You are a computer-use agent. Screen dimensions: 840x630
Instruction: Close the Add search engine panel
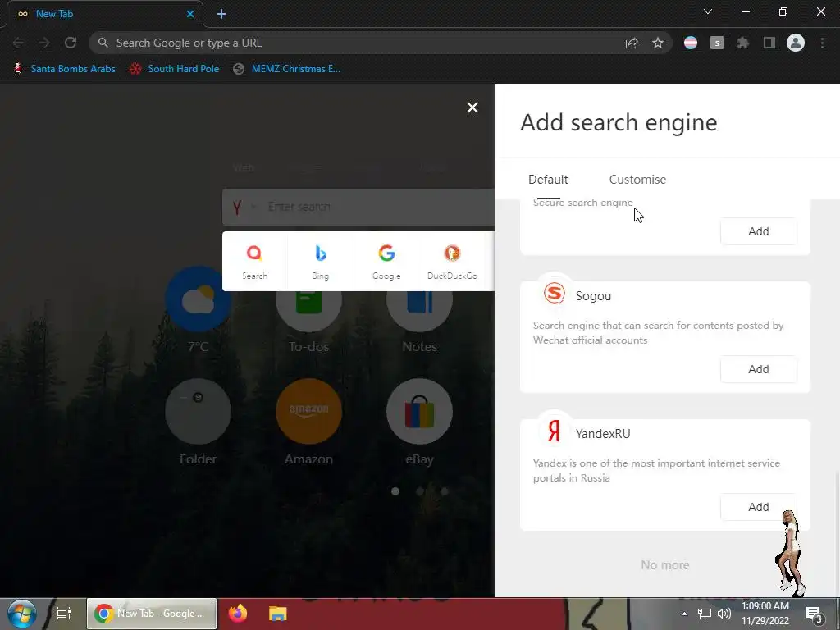coord(472,107)
